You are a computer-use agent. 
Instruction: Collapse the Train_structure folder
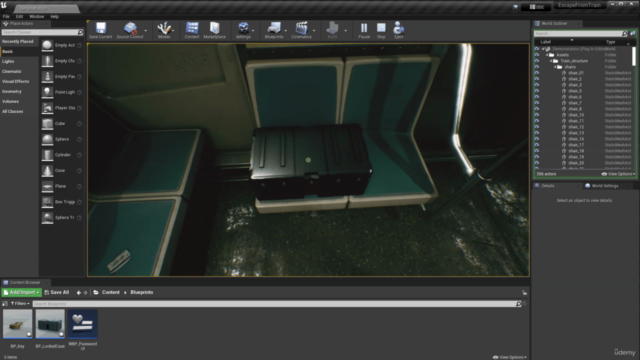coord(551,61)
